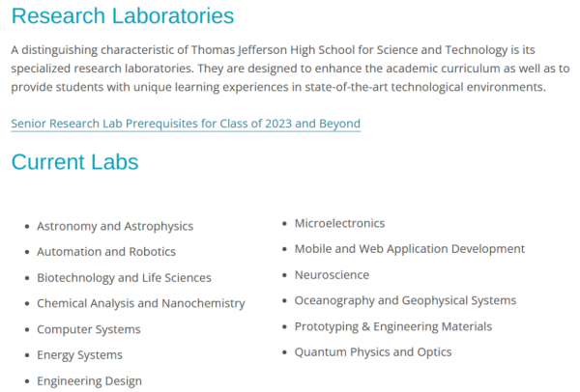
Task: Click the bullet beside Quantum Physics and Optics
Action: [284, 352]
